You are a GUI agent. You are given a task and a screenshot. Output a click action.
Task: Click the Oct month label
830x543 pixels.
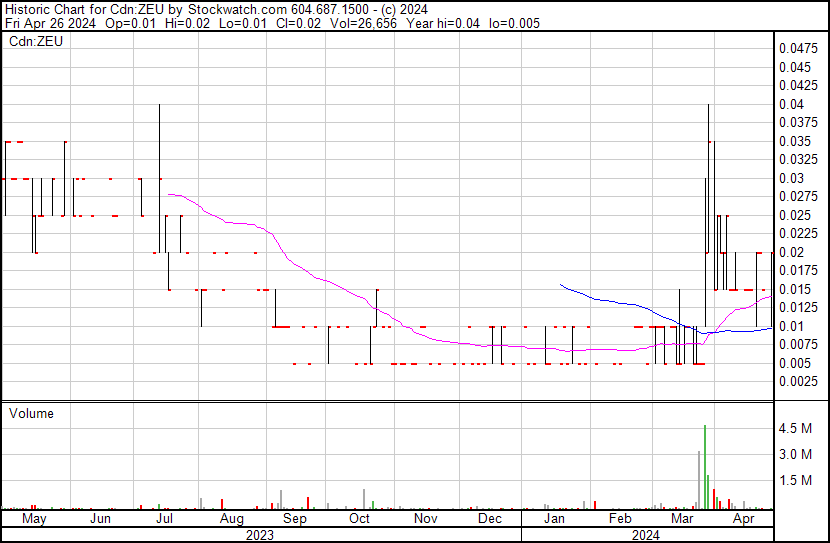[x=359, y=519]
